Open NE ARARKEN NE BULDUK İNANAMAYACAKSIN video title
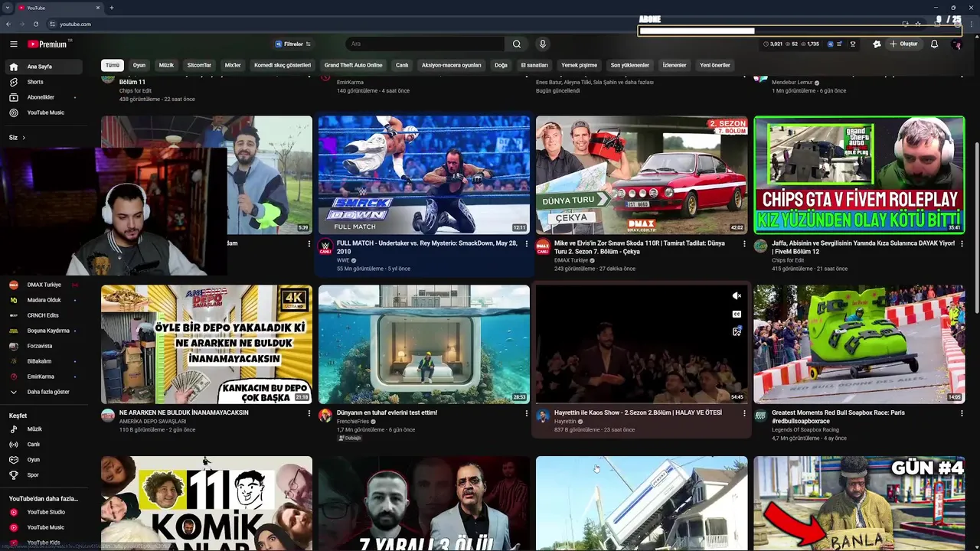Viewport: 980px width, 551px height. click(x=184, y=412)
